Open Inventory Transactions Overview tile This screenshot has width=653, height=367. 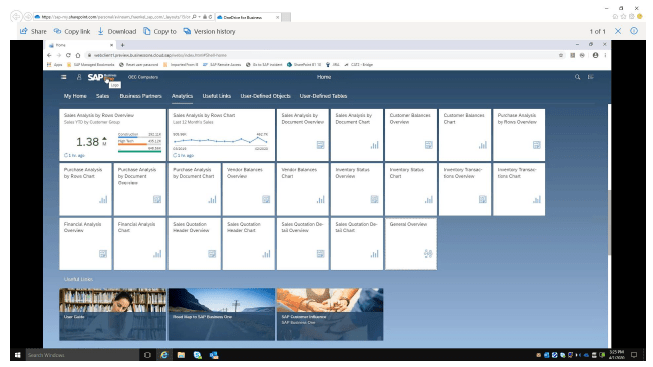pyautogui.click(x=465, y=190)
